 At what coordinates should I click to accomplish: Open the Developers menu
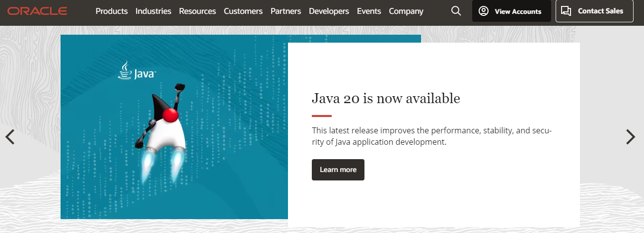point(329,11)
